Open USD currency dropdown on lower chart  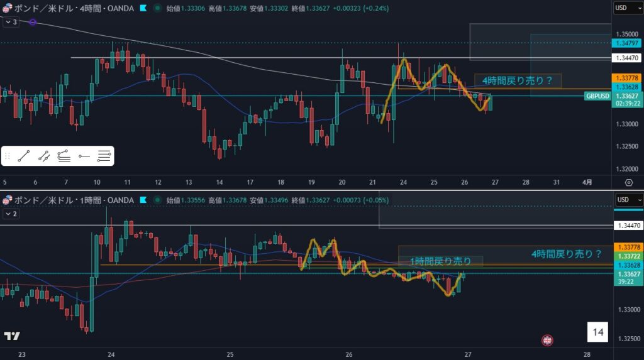click(628, 200)
